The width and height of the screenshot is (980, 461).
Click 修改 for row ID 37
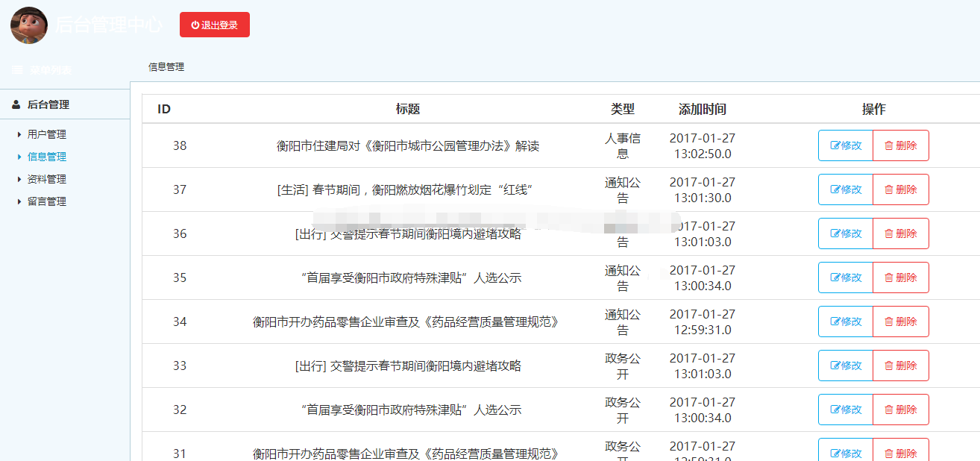click(x=846, y=189)
